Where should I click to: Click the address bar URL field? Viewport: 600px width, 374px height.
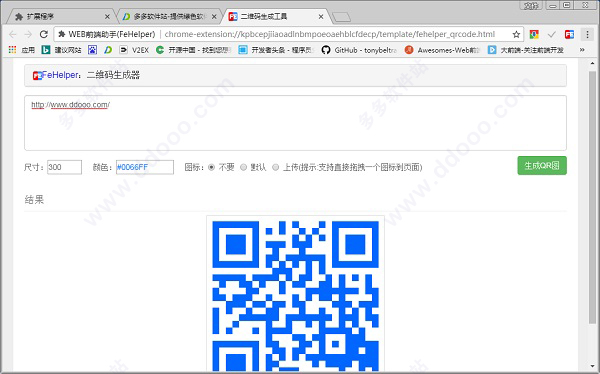click(x=329, y=34)
